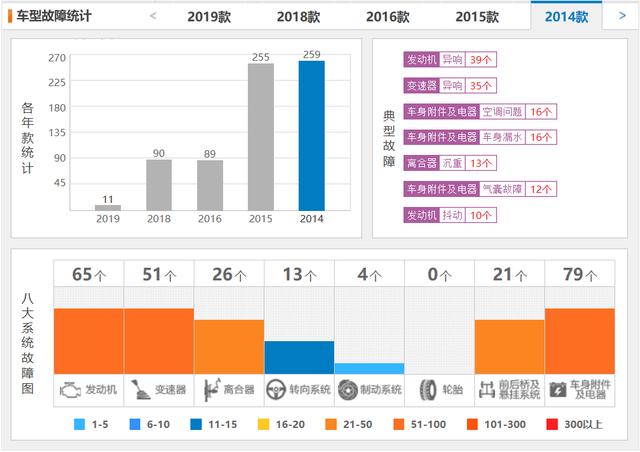The height and width of the screenshot is (452, 640).
Task: Click the 6-10 legend color swatch
Action: (x=135, y=425)
